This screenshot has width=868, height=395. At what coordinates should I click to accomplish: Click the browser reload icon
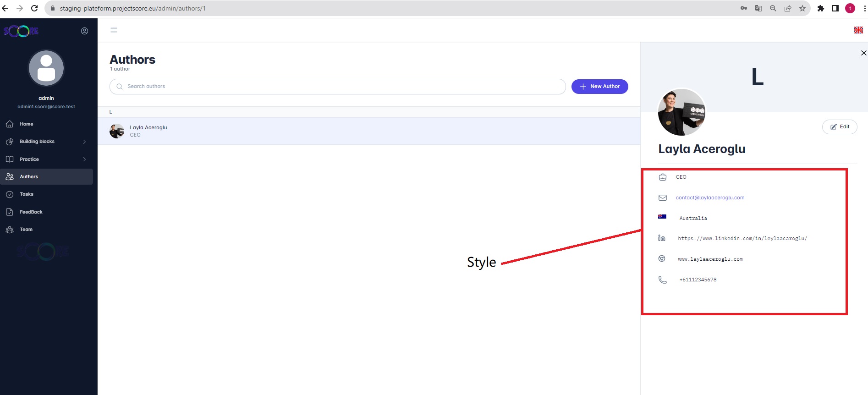pos(34,8)
